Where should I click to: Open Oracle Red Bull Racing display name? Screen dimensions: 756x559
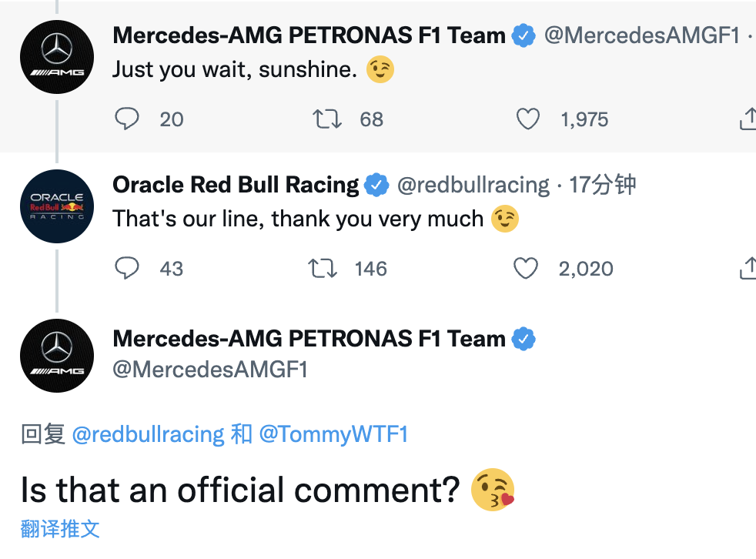pos(236,185)
